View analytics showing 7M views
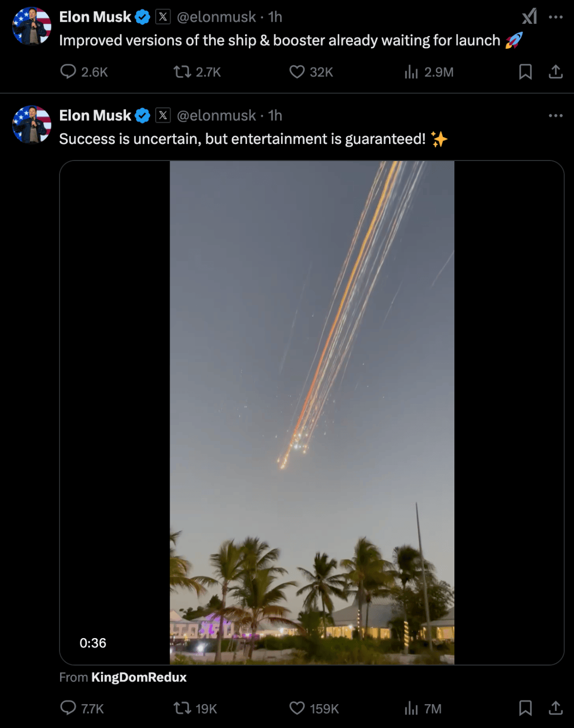 [x=411, y=708]
